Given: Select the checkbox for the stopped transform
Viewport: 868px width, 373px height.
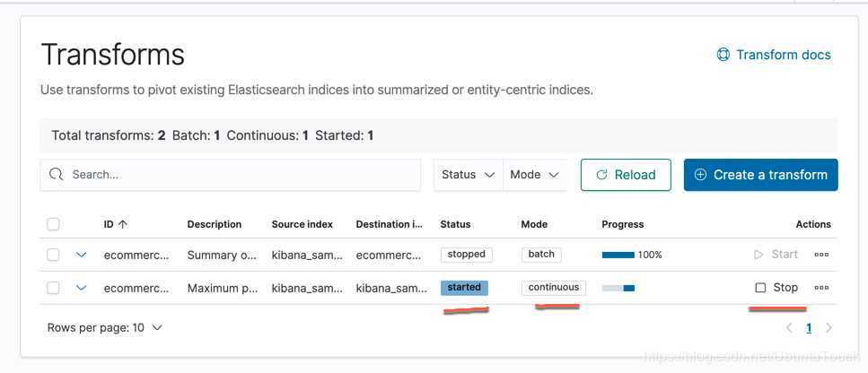Looking at the screenshot, I should (x=53, y=255).
